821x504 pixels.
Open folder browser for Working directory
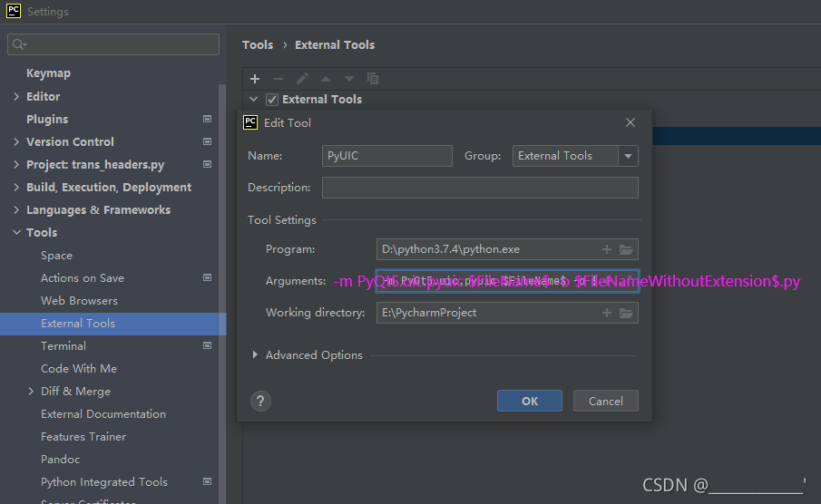point(626,313)
